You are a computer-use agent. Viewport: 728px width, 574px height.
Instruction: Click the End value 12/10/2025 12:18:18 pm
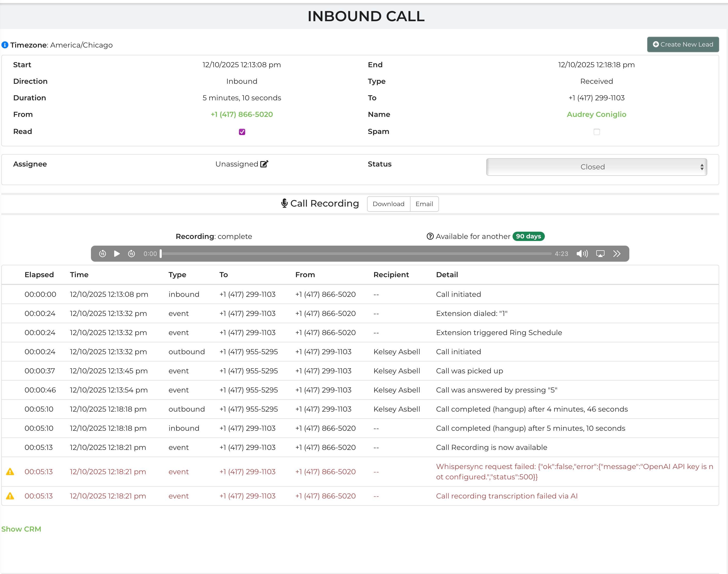point(596,65)
